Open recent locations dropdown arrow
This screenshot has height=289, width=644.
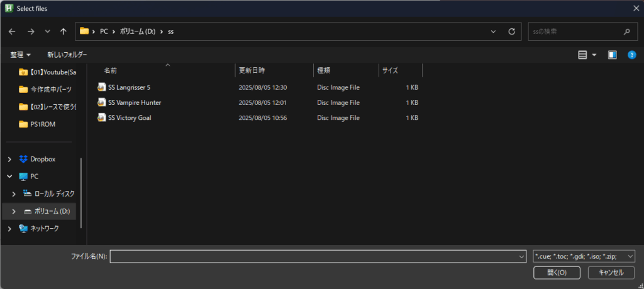point(47,31)
